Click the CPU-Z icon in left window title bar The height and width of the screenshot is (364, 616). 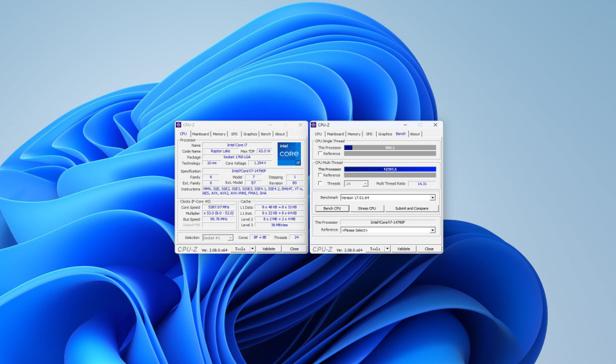tap(178, 125)
